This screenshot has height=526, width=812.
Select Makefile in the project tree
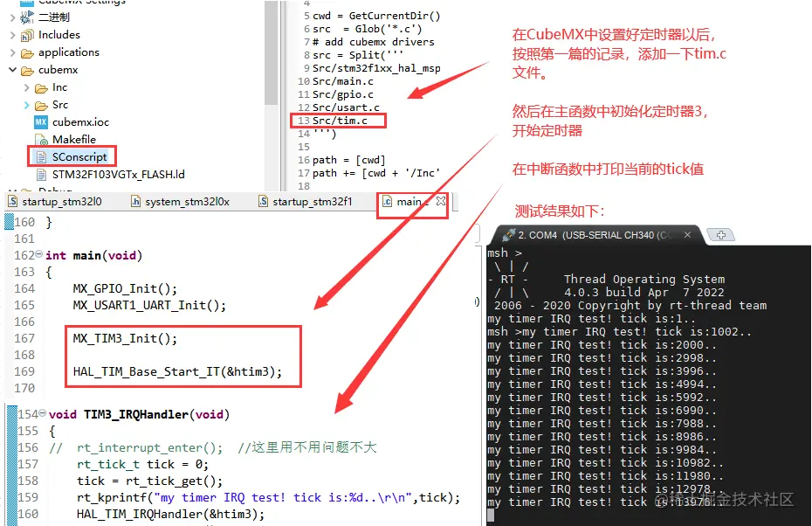[x=74, y=140]
